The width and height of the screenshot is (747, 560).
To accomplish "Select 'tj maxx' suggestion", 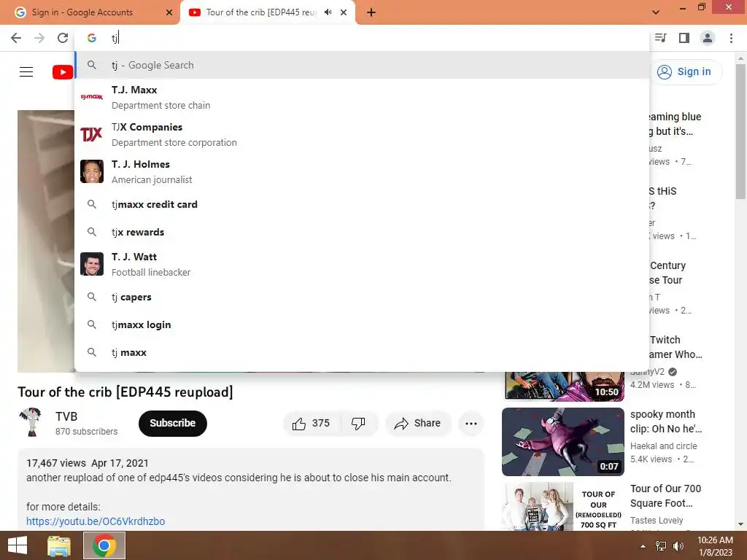I will tap(362, 352).
